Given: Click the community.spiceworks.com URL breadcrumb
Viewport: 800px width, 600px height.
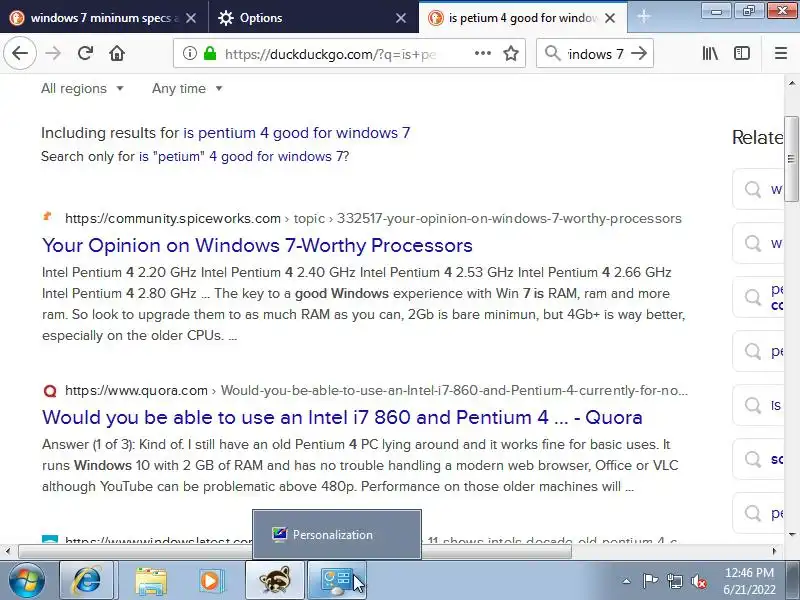Looking at the screenshot, I should pyautogui.click(x=173, y=218).
